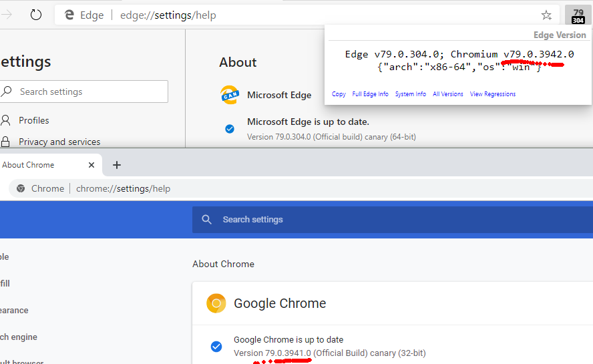Click the edge://settings/help address bar
This screenshot has width=593, height=364.
(x=307, y=15)
